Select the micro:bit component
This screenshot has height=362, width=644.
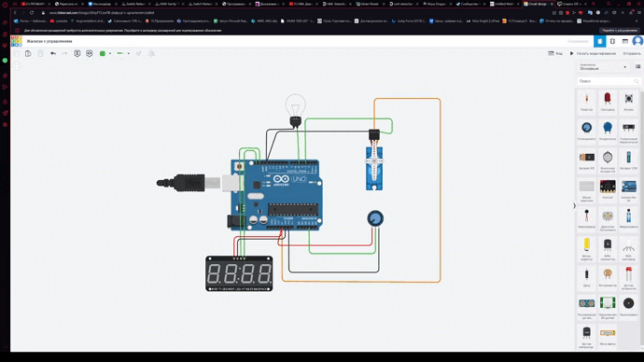click(x=608, y=189)
